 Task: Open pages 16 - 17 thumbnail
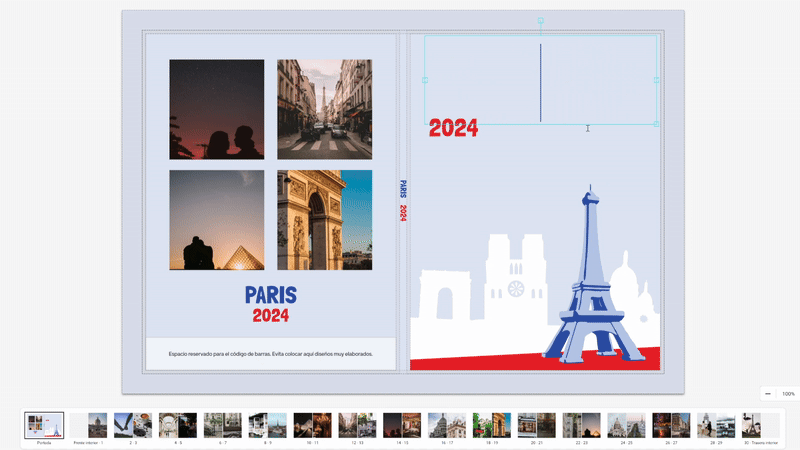click(447, 426)
